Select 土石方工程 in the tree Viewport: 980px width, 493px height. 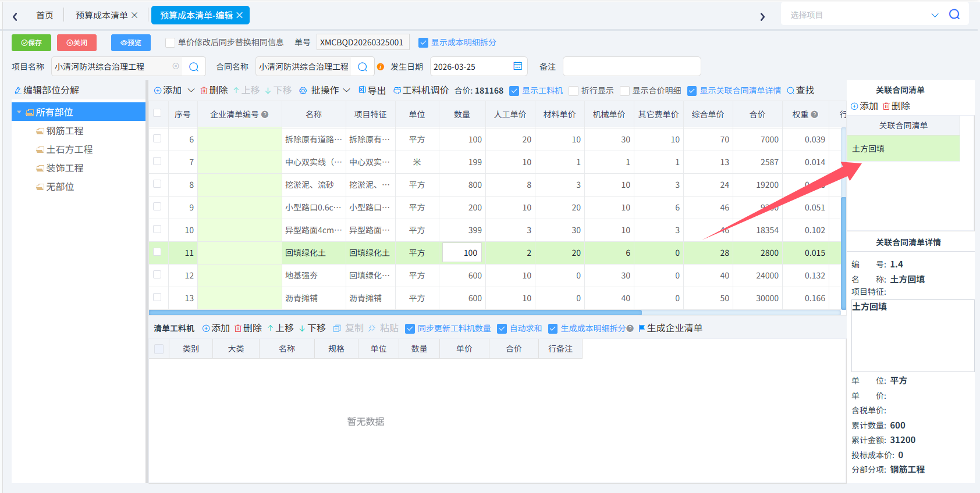coord(69,149)
